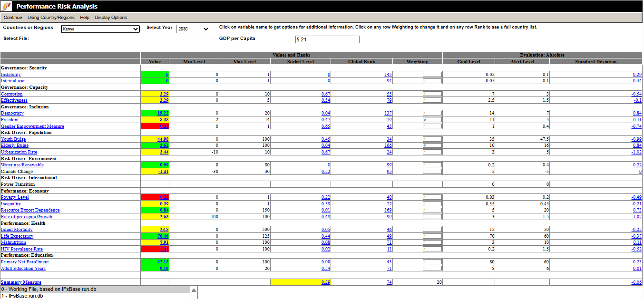The image size is (644, 299).
Task: Click the Instability weighting input box
Action: [432, 75]
